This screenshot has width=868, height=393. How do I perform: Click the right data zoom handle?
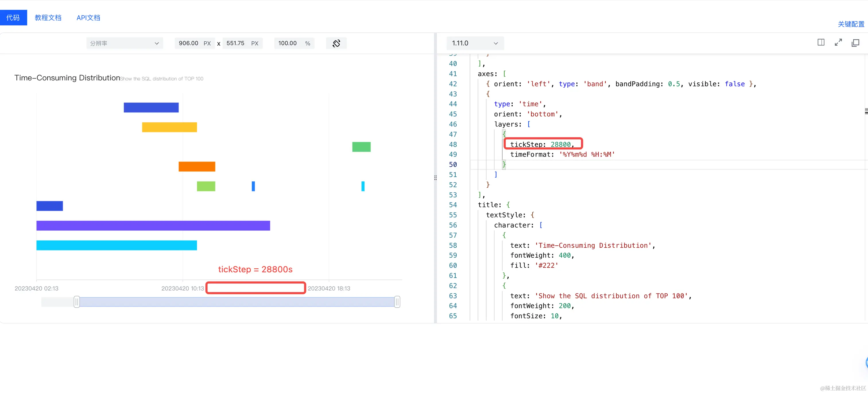coord(397,302)
